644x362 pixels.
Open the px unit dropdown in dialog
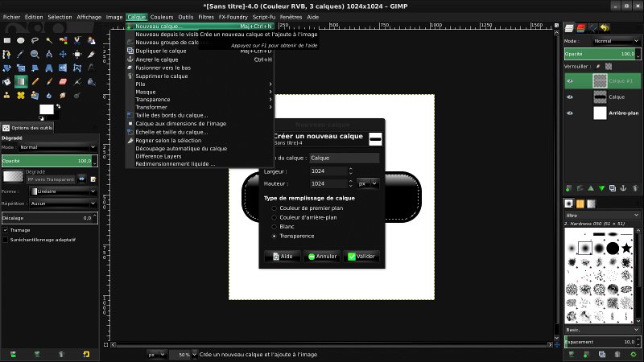click(368, 184)
